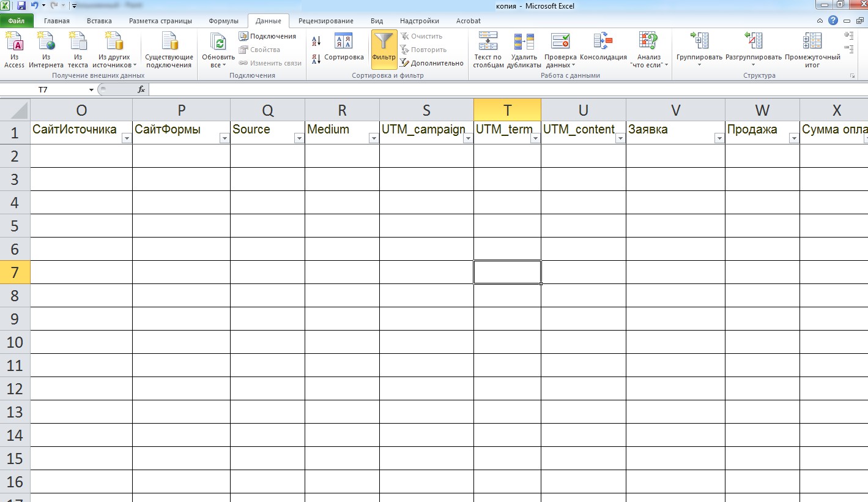This screenshot has height=502, width=868.
Task: Open From Other Sources (Из других источников)
Action: [x=114, y=50]
